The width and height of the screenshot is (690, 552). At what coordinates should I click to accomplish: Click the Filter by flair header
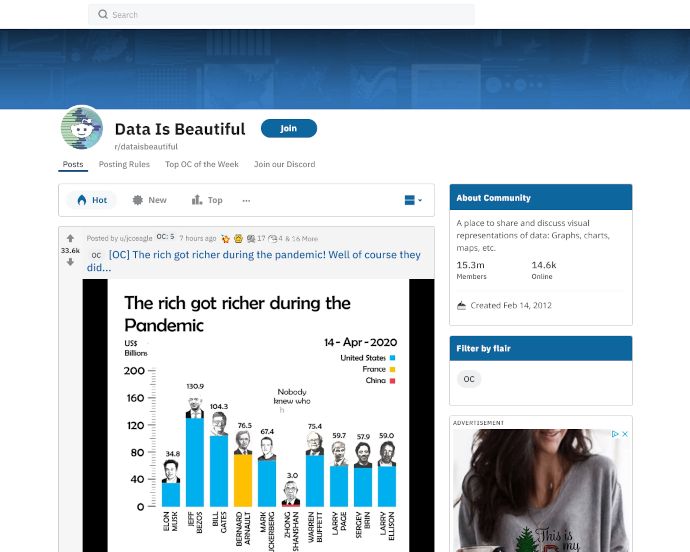pyautogui.click(x=541, y=348)
